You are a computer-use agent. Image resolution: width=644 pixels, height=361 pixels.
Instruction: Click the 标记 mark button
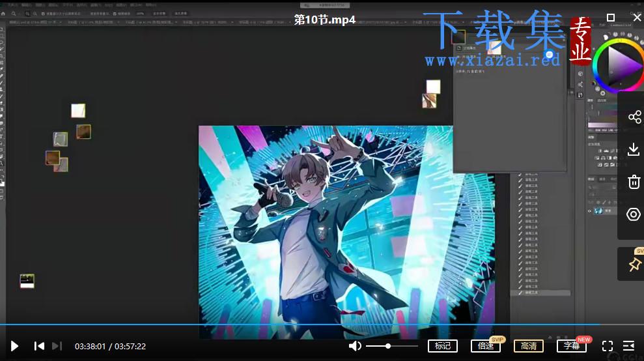click(x=442, y=346)
